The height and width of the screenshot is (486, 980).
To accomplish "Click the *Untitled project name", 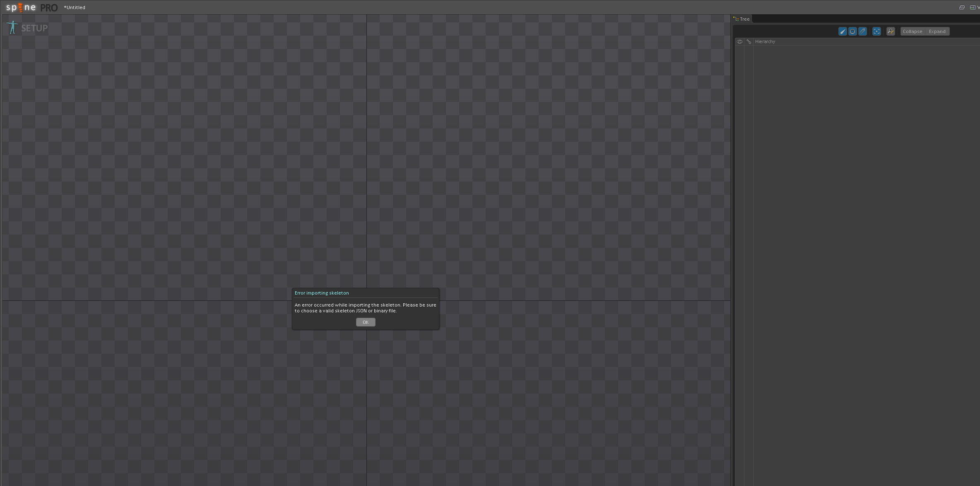I will [x=75, y=7].
